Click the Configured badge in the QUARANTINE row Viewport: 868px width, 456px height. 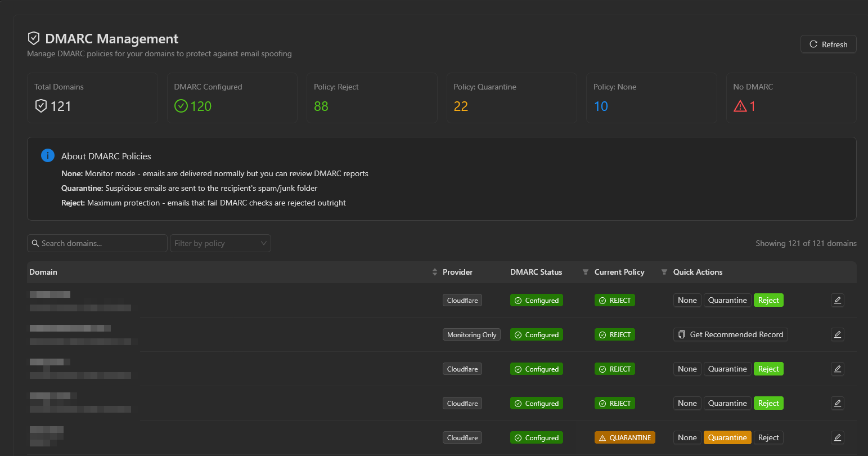click(x=537, y=437)
